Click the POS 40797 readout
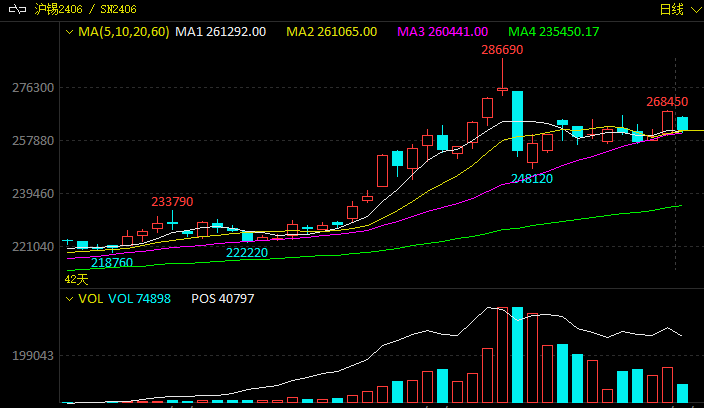The image size is (704, 408). [222, 298]
